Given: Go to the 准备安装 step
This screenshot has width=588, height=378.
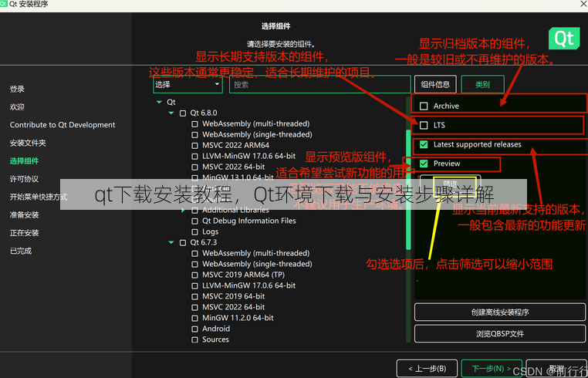Looking at the screenshot, I should [x=25, y=215].
